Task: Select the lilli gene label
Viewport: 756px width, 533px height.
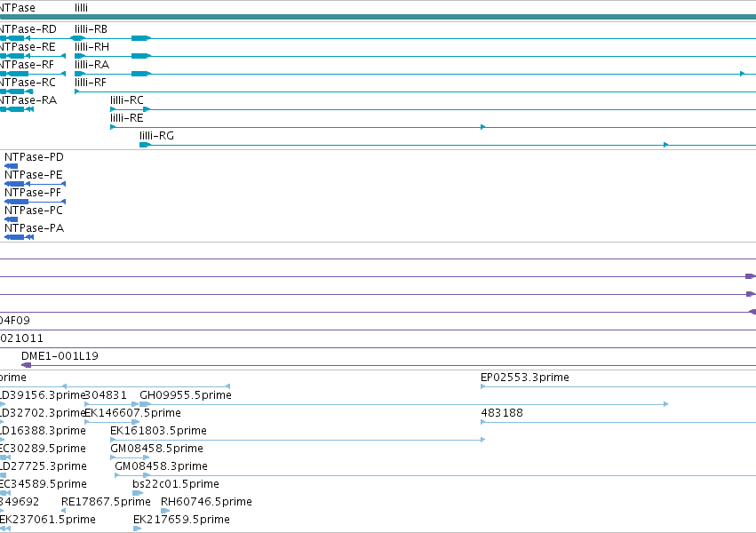Action: 81,8
